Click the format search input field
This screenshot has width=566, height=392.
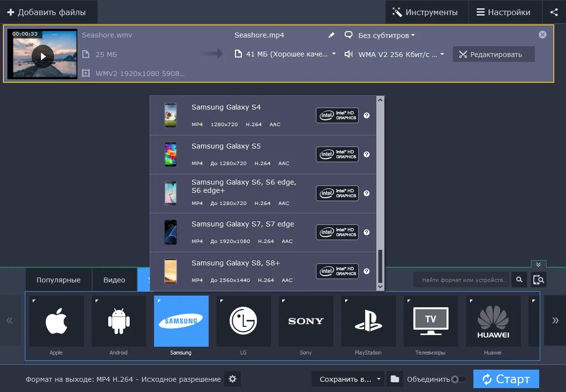(x=462, y=280)
